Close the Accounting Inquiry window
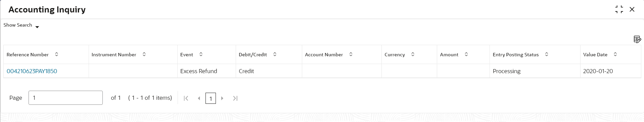The image size is (644, 122). point(632,9)
